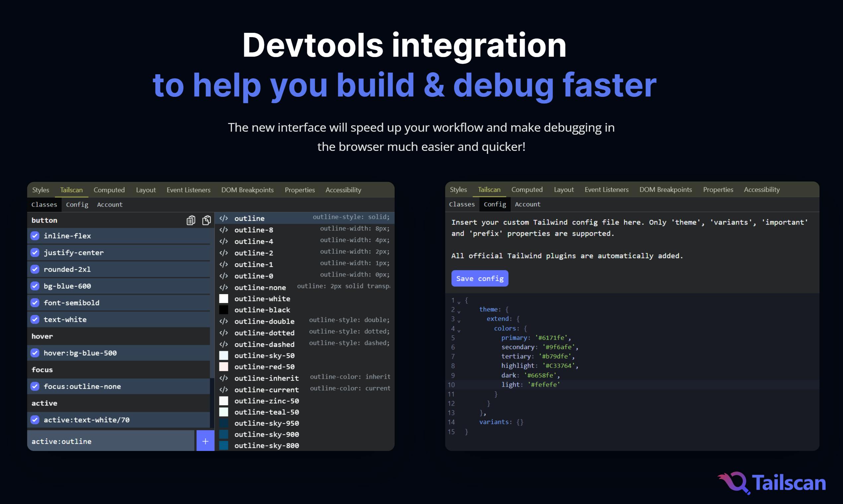Click the code icon beside outline-dashed
The width and height of the screenshot is (843, 504).
pyautogui.click(x=223, y=345)
